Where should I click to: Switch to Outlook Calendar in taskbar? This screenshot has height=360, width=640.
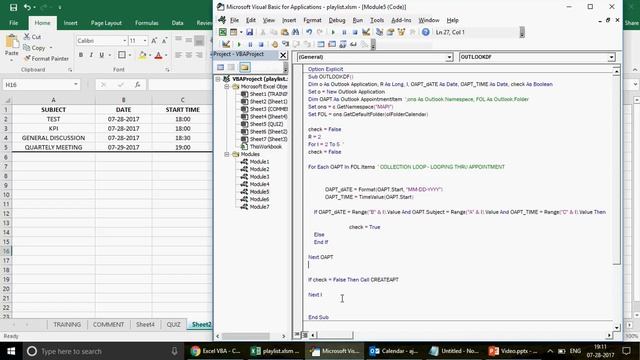coord(393,351)
